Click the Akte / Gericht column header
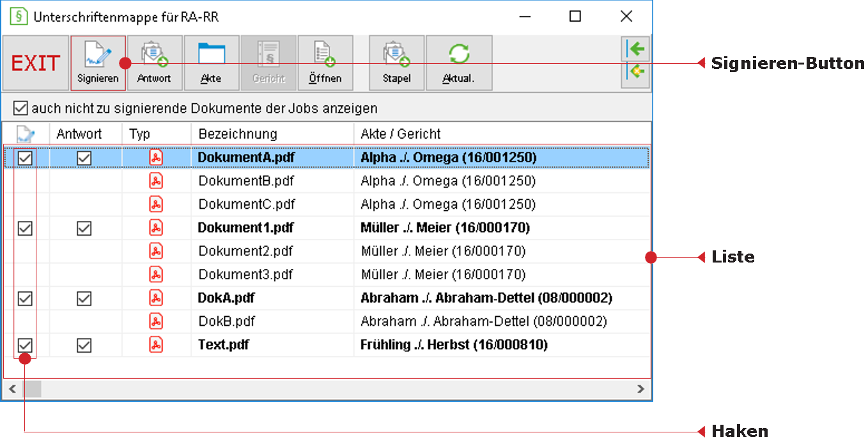 click(502, 134)
